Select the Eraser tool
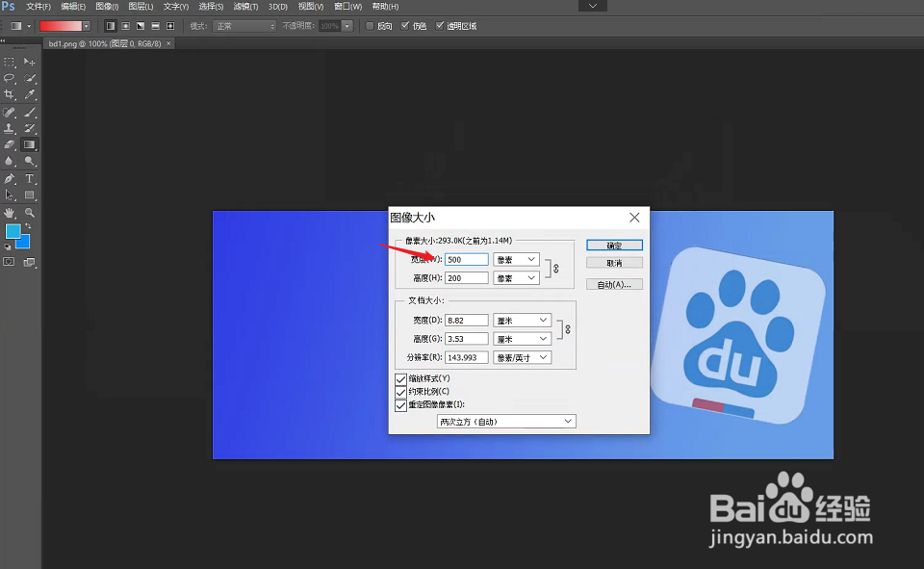The height and width of the screenshot is (569, 924). pos(10,144)
